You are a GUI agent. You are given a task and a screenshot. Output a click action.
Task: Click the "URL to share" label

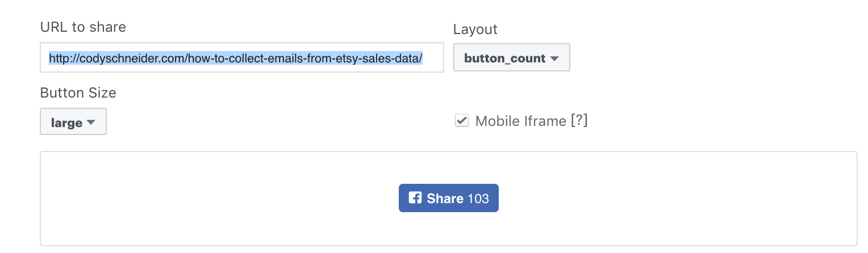[83, 27]
